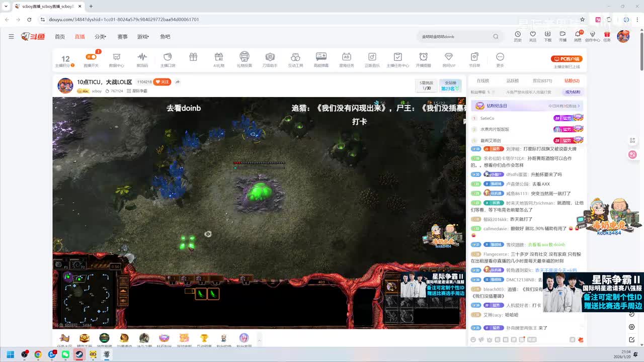This screenshot has width=644, height=362.
Task: Click the SatieCo row in fan ranking
Action: [527, 118]
